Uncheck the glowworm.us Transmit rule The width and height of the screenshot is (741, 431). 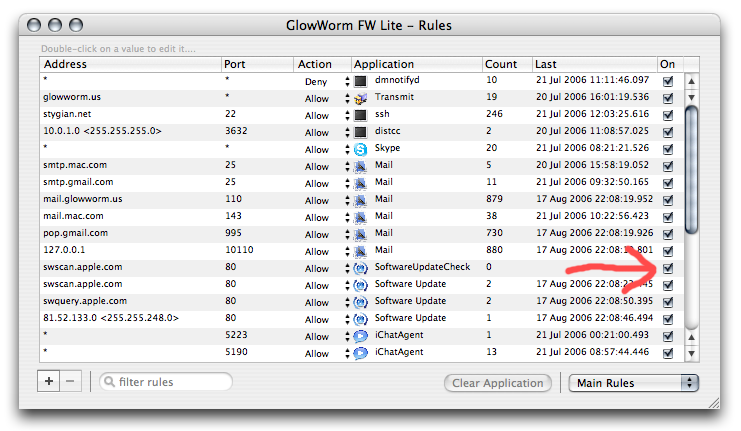coord(668,98)
